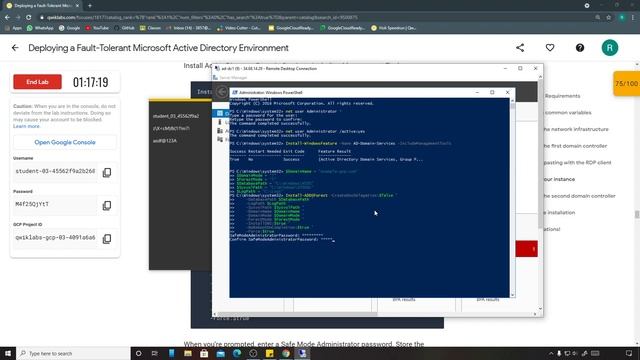Open the green R profile avatar
The height and width of the screenshot is (360, 640).
tap(610, 48)
